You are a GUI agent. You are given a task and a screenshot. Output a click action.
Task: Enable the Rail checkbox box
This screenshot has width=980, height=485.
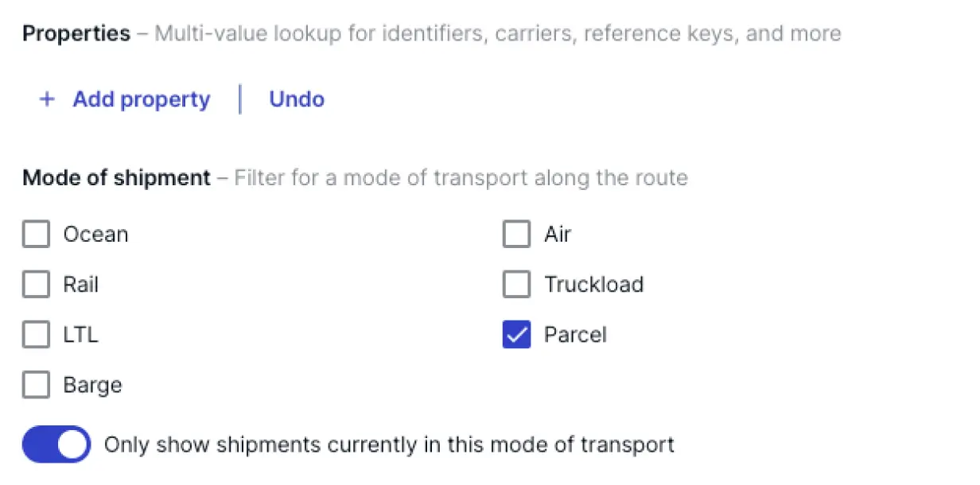pyautogui.click(x=36, y=285)
